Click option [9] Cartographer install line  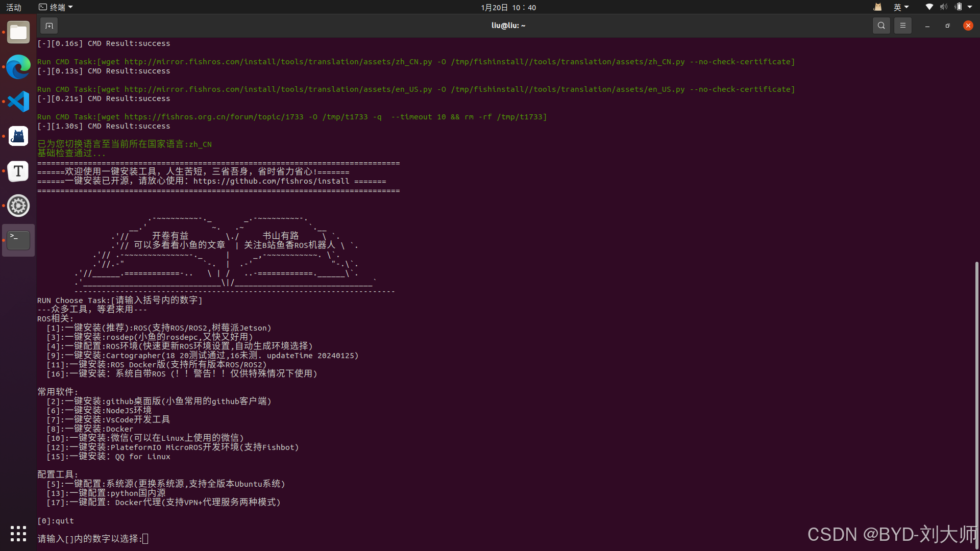203,356
